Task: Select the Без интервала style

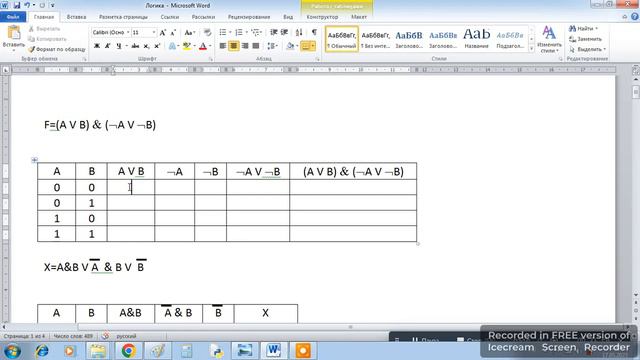Action: 376,39
